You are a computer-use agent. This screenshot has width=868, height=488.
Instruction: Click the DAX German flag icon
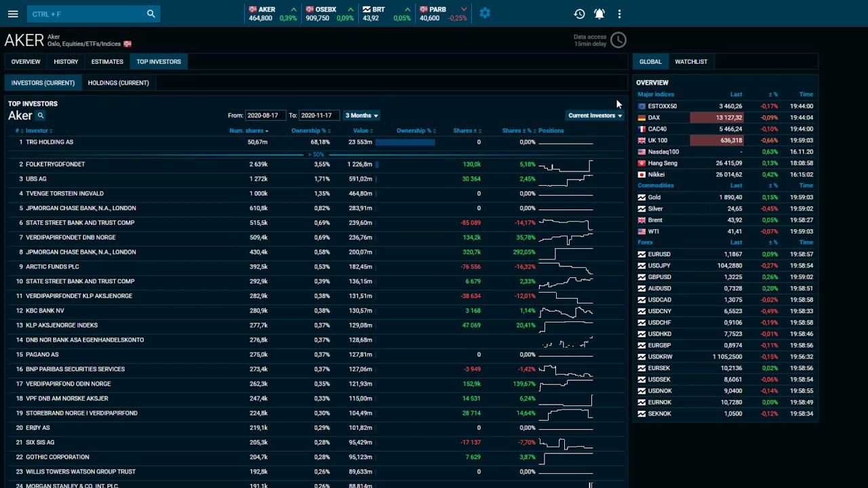pos(642,117)
